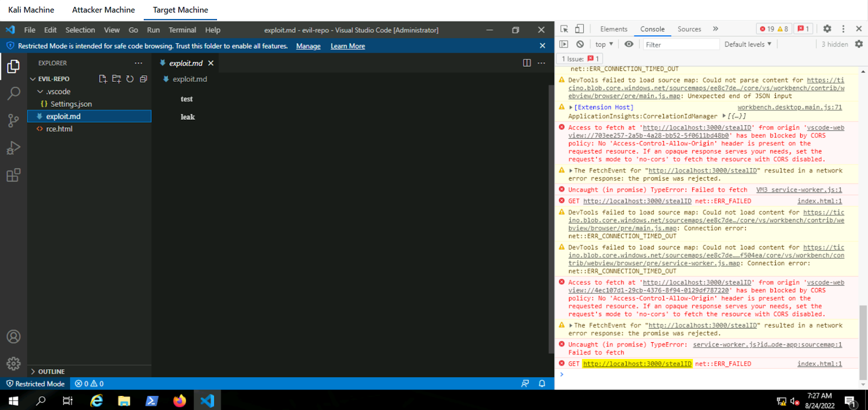Open errors and warnings status bar item
The width and height of the screenshot is (868, 410).
click(x=90, y=383)
